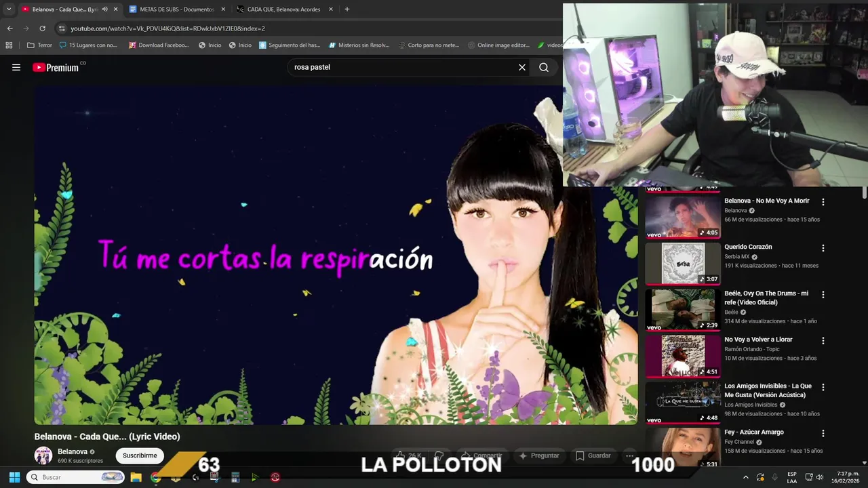
Task: Open options for 'La Que Me Gusta' video
Action: click(x=823, y=387)
